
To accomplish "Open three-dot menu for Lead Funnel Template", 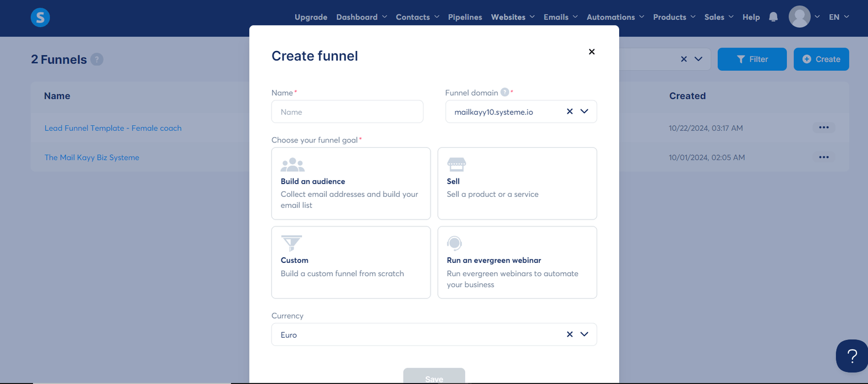I will [x=823, y=127].
